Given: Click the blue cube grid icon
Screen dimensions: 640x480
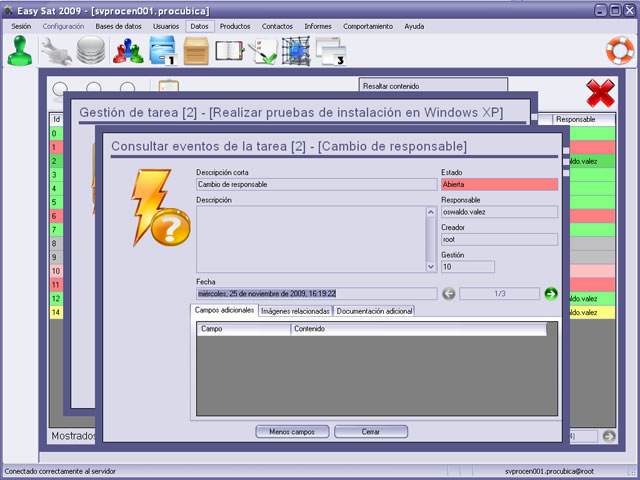Looking at the screenshot, I should (x=296, y=51).
